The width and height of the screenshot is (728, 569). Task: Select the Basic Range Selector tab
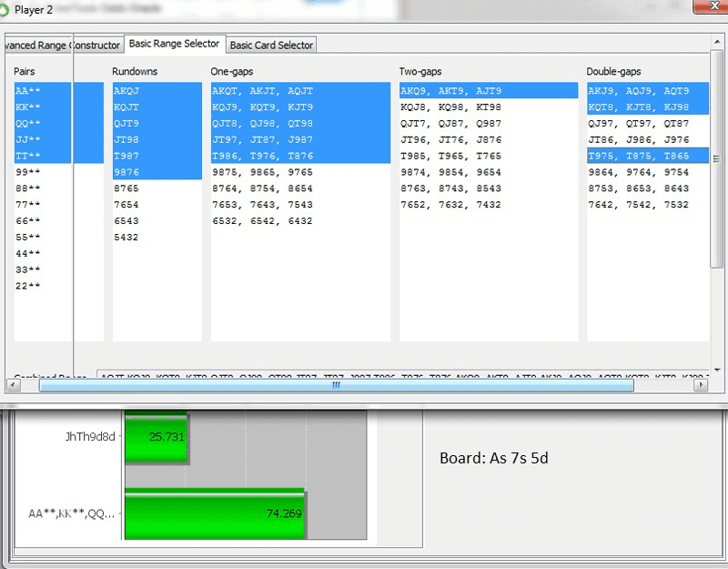174,44
